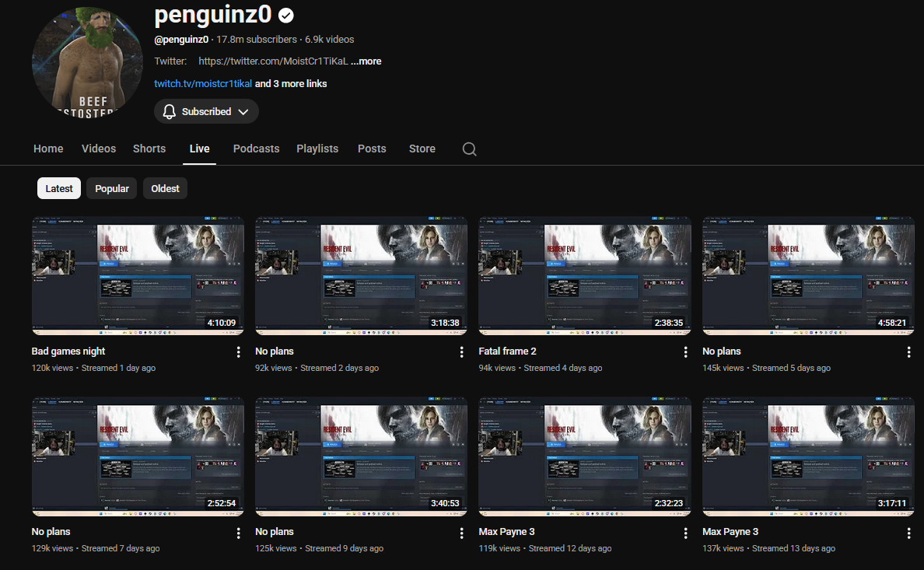Open three-dot menu for Fatal frame 2
This screenshot has width=924, height=570.
click(685, 352)
